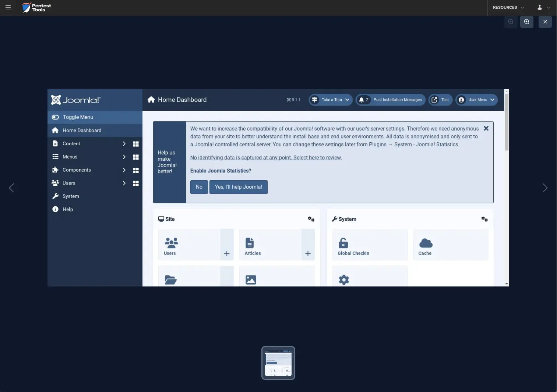Click the zoom in magnifier icon
This screenshot has width=557, height=392.
pyautogui.click(x=527, y=22)
